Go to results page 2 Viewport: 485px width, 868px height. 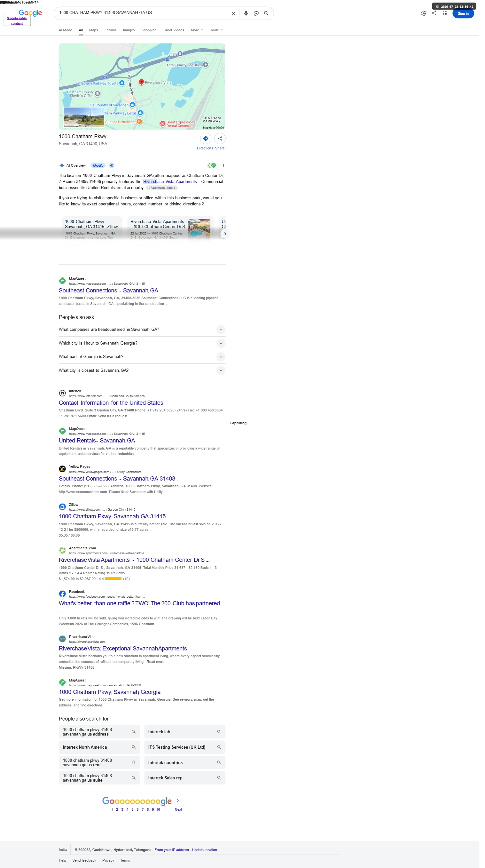(117, 810)
